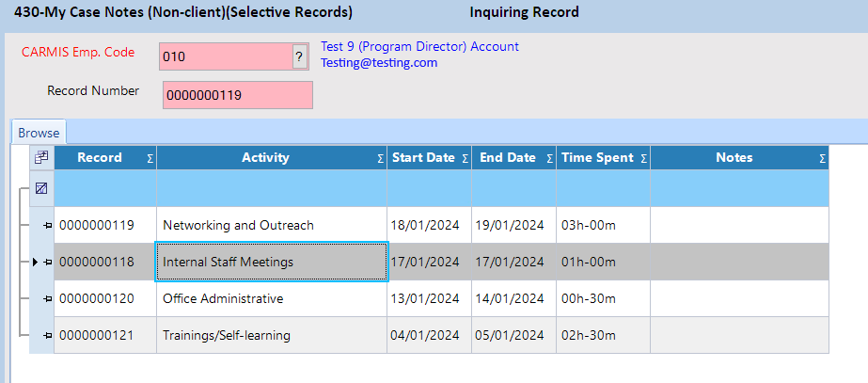Click the Record Number input field

[237, 95]
